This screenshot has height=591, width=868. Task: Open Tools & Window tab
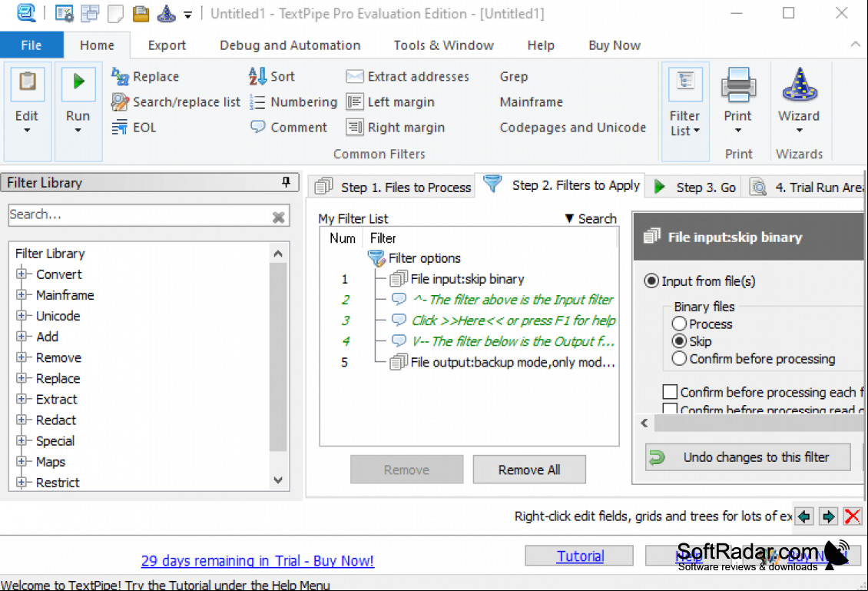tap(443, 45)
